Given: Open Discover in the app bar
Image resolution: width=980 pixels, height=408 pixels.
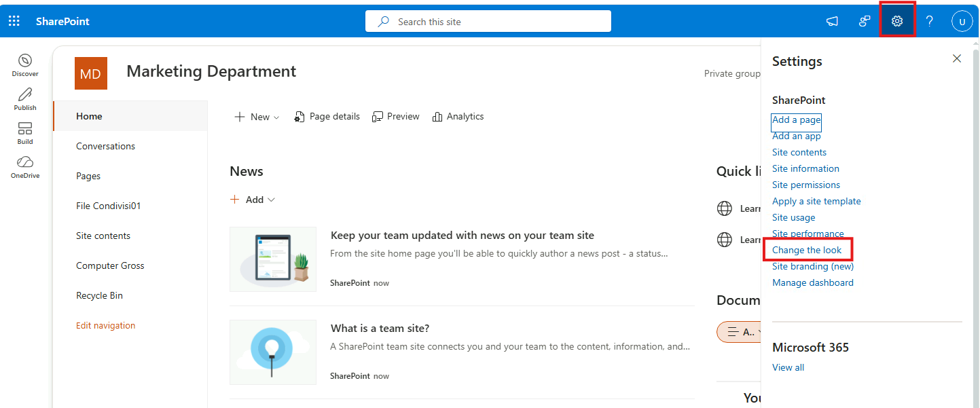Looking at the screenshot, I should click(x=25, y=65).
